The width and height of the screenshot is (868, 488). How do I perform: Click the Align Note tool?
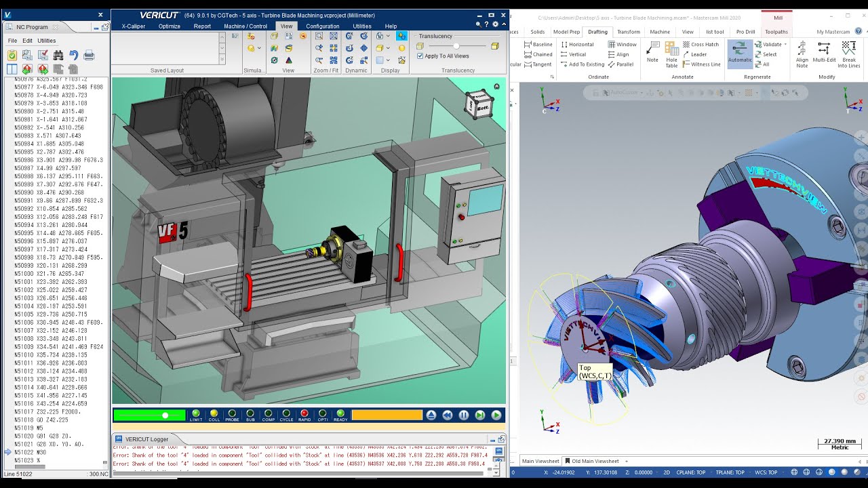pos(802,54)
